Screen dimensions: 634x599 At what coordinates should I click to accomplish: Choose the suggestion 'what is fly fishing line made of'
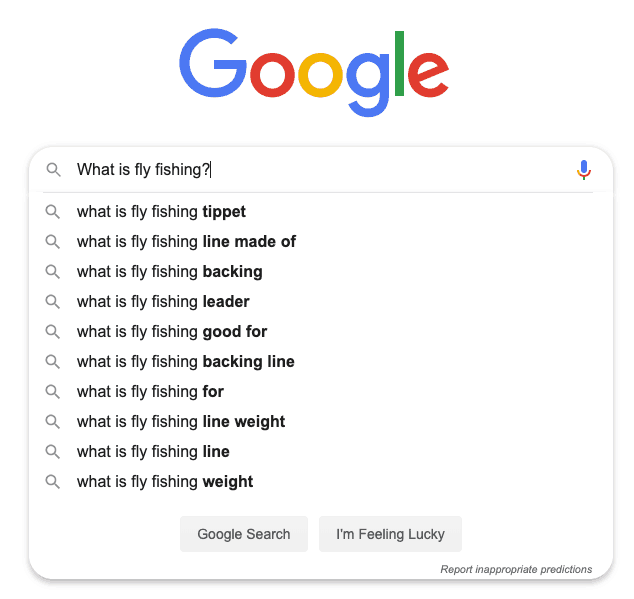pos(186,242)
